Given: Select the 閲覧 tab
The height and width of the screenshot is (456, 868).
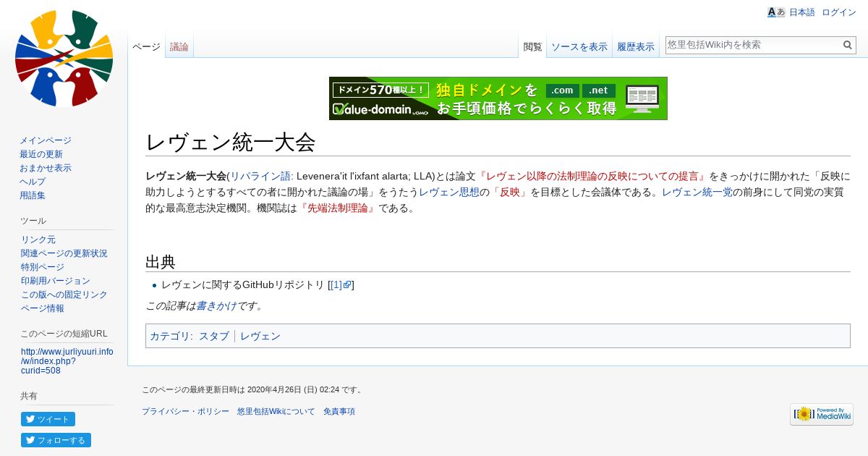Looking at the screenshot, I should pyautogui.click(x=532, y=47).
